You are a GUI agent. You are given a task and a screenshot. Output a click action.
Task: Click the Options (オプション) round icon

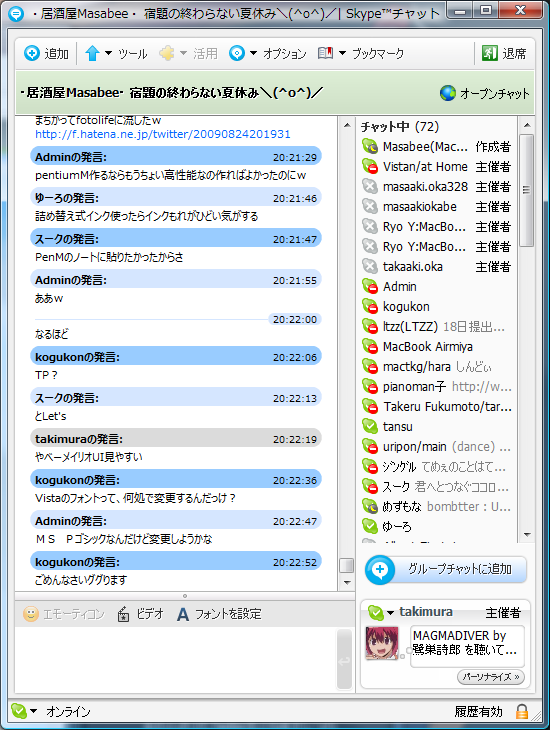pos(237,54)
